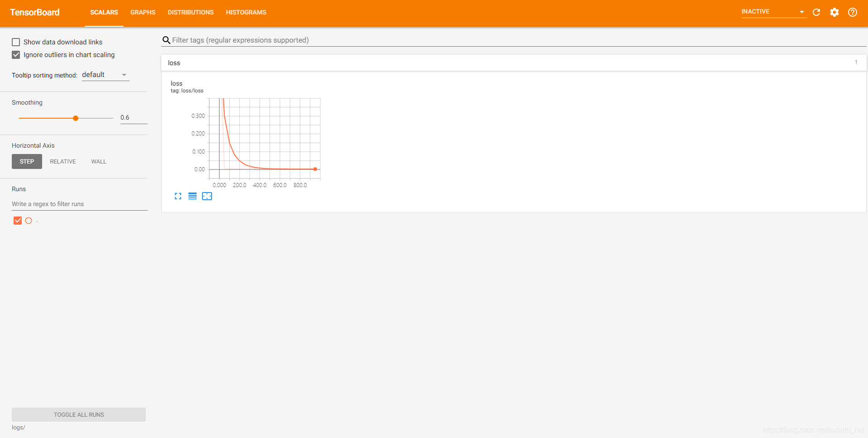Image resolution: width=868 pixels, height=438 pixels.
Task: Collapse the loss section header
Action: click(514, 63)
